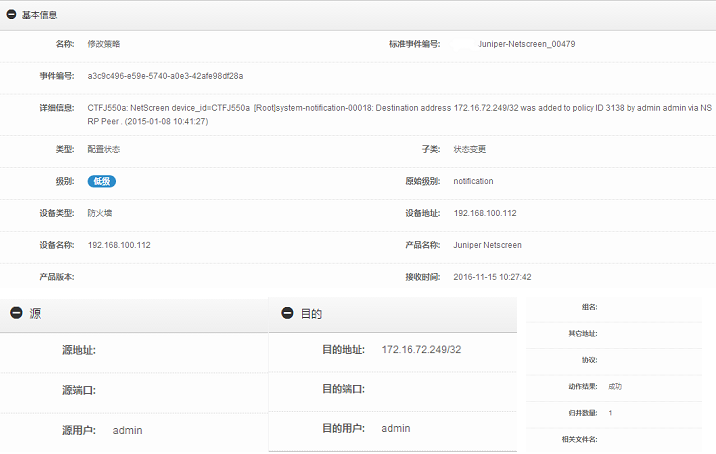
Task: Collapse the 目的 panel
Action: (x=287, y=313)
